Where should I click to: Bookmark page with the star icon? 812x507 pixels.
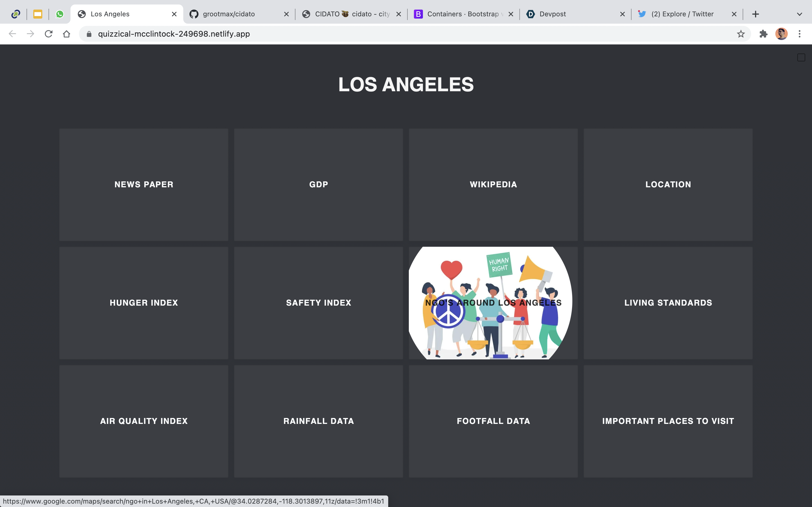(x=741, y=34)
